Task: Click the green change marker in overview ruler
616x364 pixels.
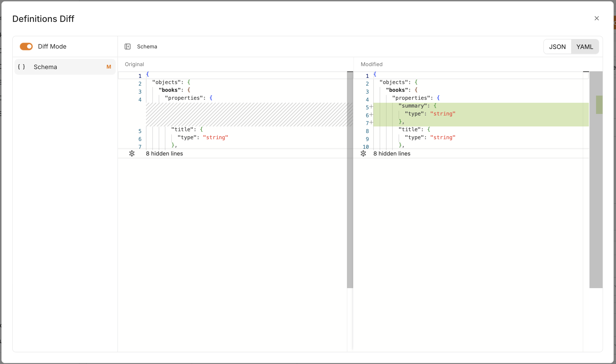Action: pos(599,105)
